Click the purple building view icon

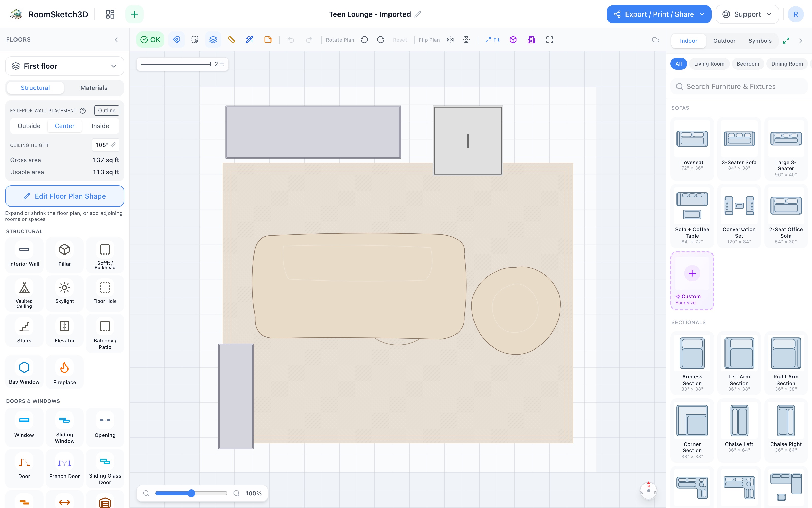(x=531, y=40)
